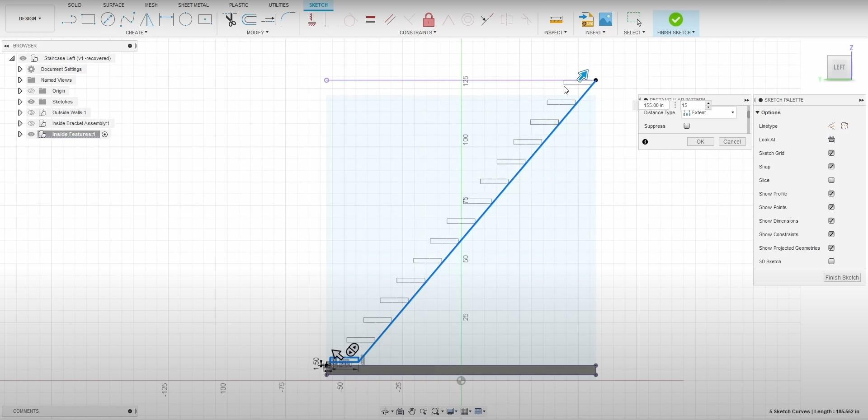The height and width of the screenshot is (420, 868).
Task: Open the DESIGN workspace dropdown
Action: 30,19
